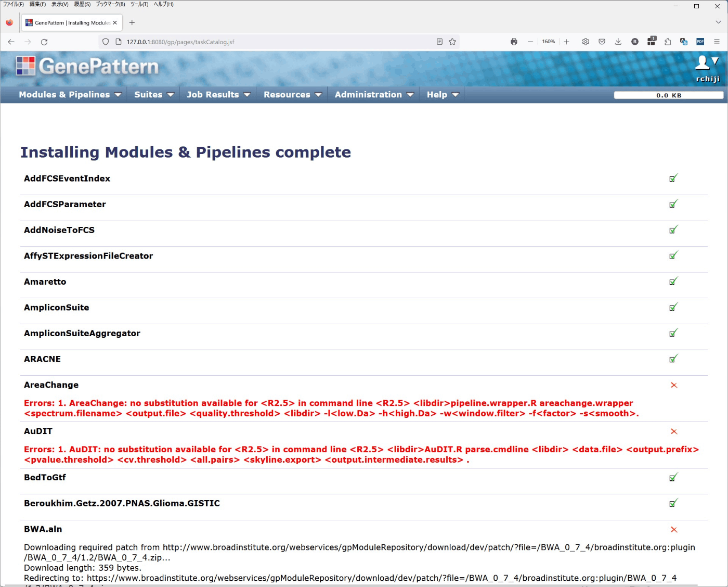Screen dimensions: 728x587
Task: Click the AreaChange module name
Action: pos(51,385)
